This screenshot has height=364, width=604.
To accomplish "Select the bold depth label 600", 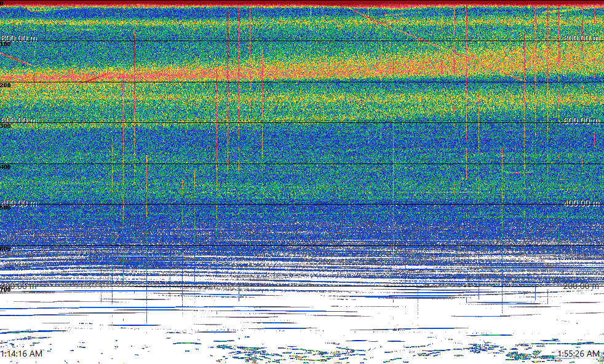I will coord(6,248).
